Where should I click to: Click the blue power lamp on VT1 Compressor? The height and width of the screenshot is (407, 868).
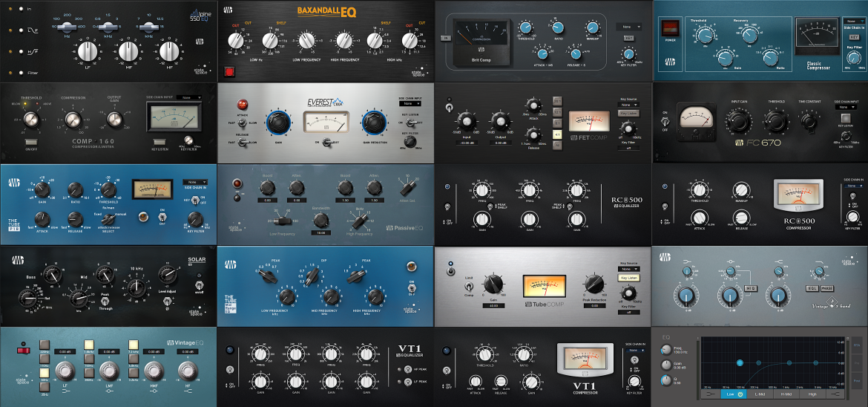coord(447,350)
